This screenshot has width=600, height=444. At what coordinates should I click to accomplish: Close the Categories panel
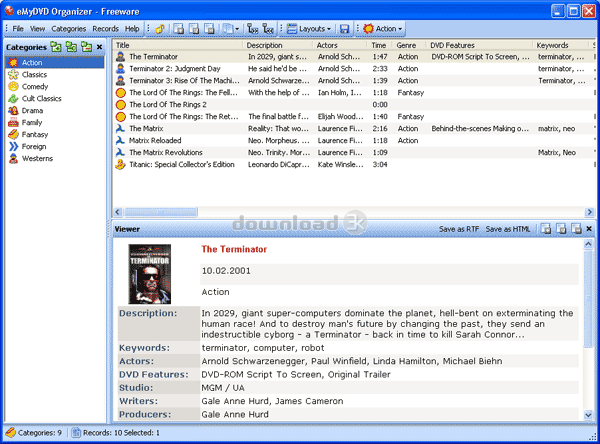[x=99, y=47]
